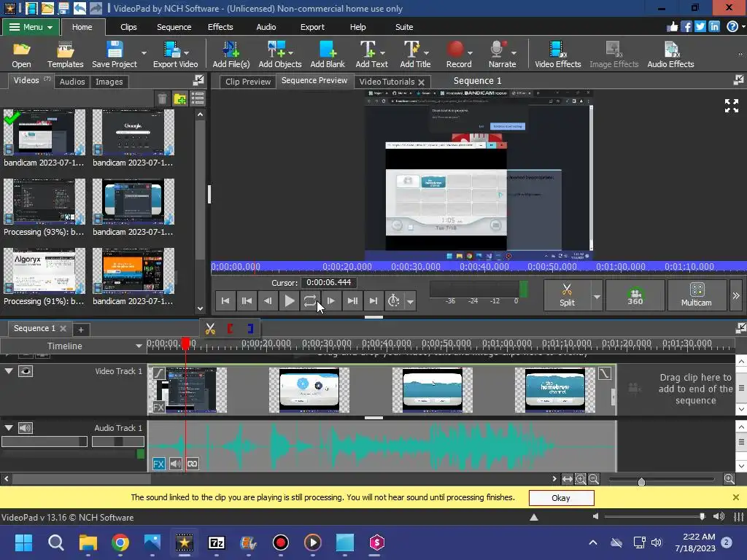Split the clip with the Split button
The image size is (747, 560).
pyautogui.click(x=567, y=295)
